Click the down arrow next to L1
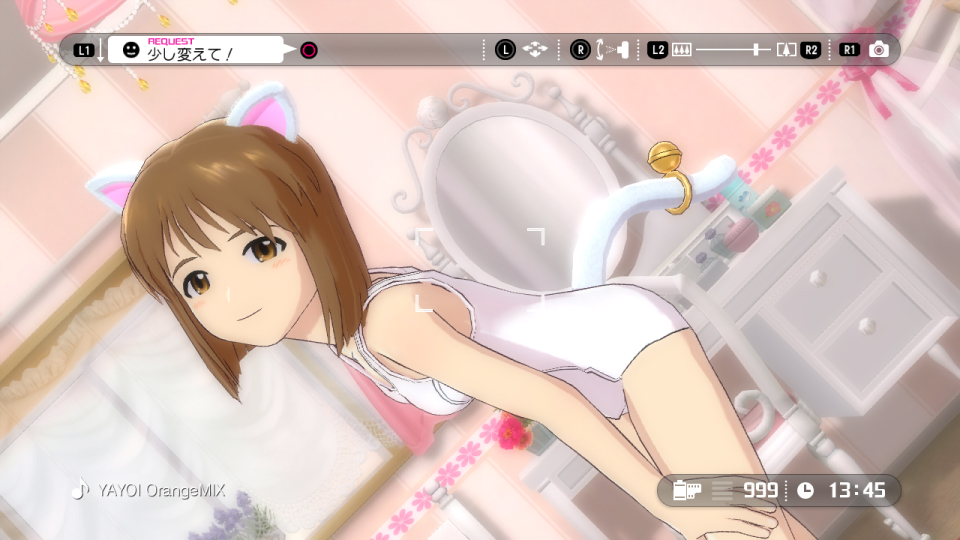The height and width of the screenshot is (540, 960). tap(101, 50)
